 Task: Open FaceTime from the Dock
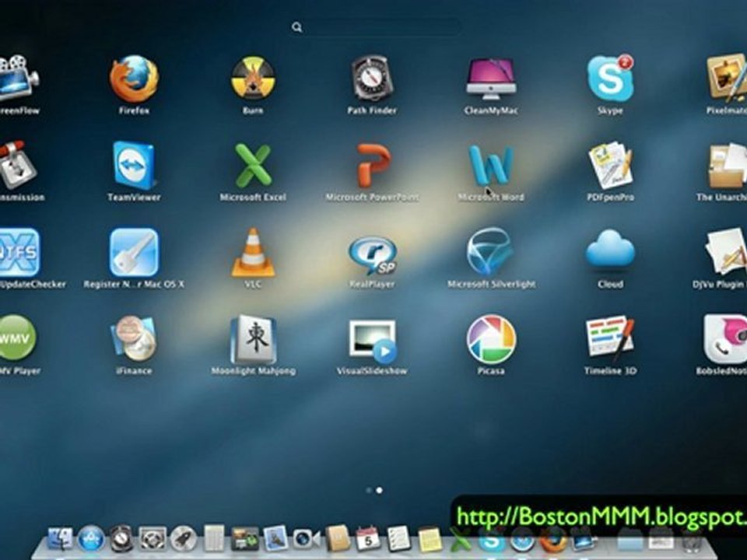[307, 539]
